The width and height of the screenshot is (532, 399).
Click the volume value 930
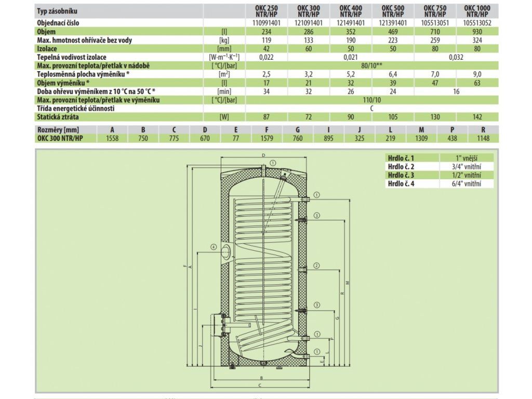point(477,32)
